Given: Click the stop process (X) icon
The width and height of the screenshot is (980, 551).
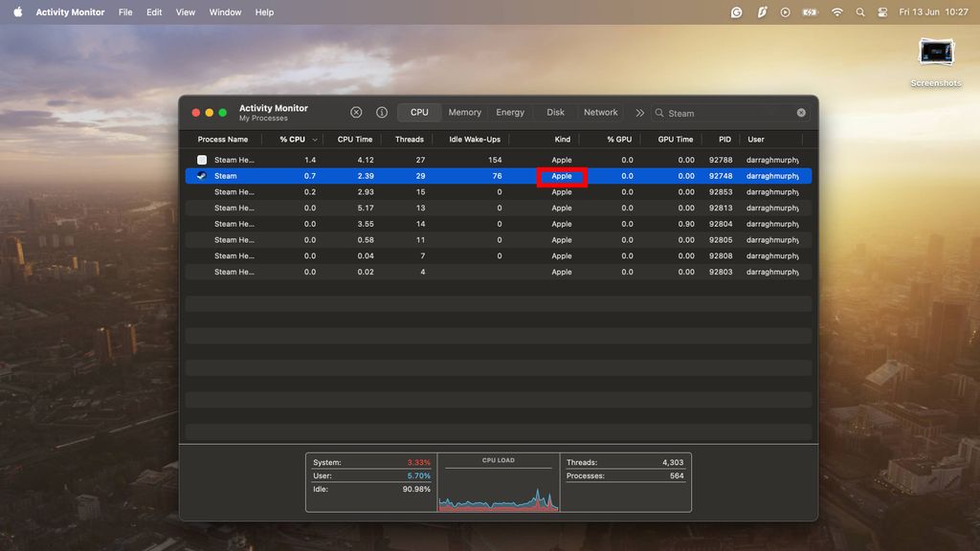Looking at the screenshot, I should tap(357, 112).
